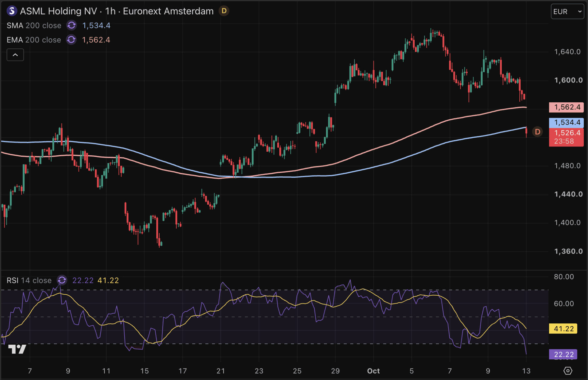588x380 pixels.
Task: Click the 1,526.4 current price label
Action: 567,133
